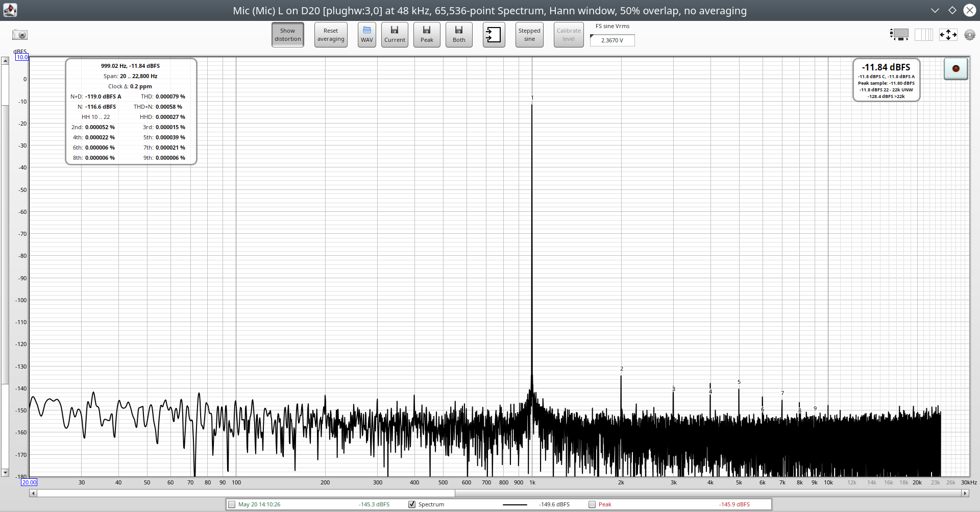Click the downward chevron in the title bar

point(935,10)
